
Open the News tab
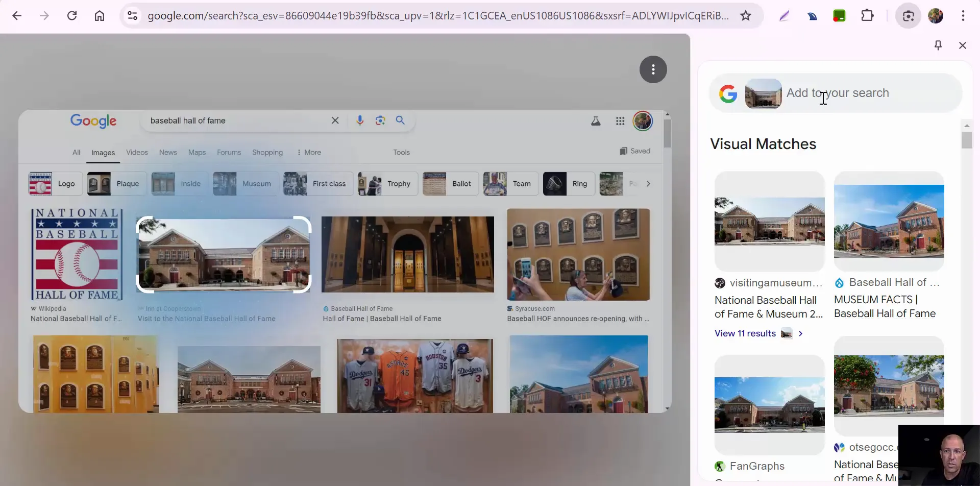click(168, 152)
